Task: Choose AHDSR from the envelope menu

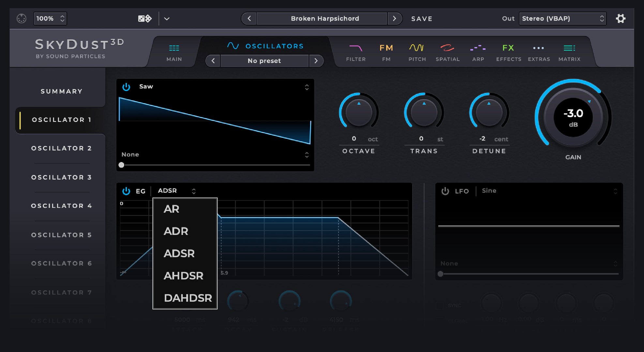Action: [x=184, y=276]
